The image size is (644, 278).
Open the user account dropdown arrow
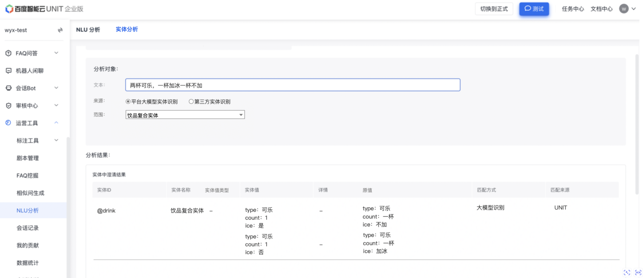pos(634,9)
